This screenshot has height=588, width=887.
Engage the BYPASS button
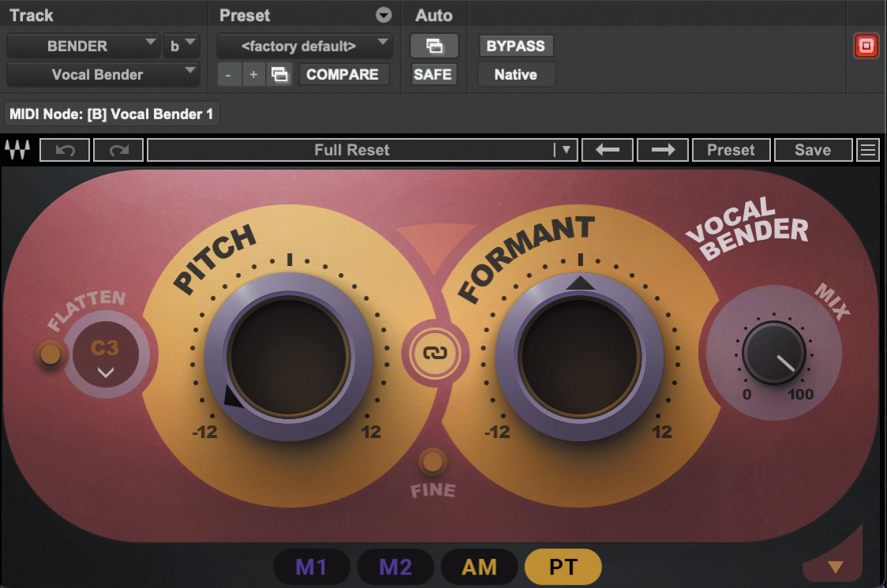pyautogui.click(x=515, y=46)
